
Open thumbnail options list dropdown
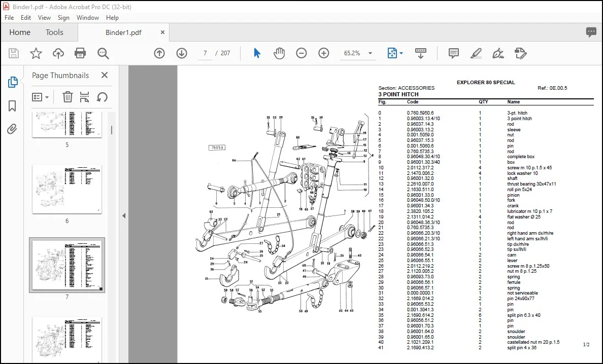(41, 97)
